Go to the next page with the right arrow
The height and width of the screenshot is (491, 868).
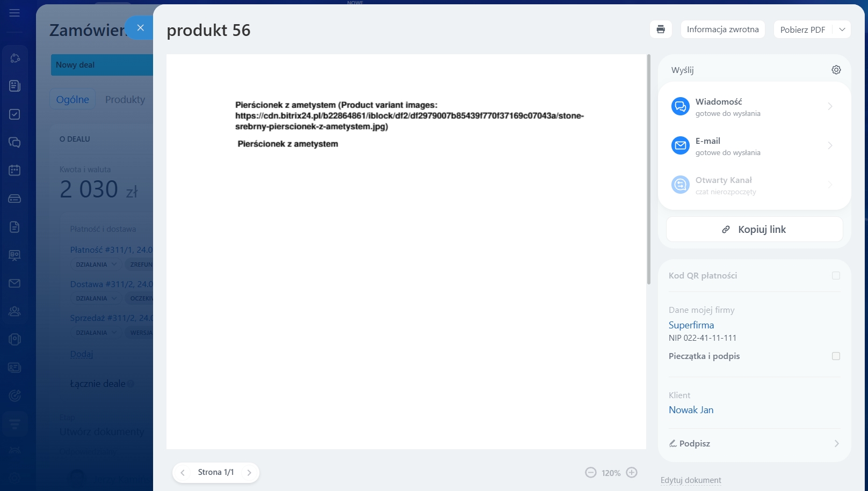[x=249, y=473]
